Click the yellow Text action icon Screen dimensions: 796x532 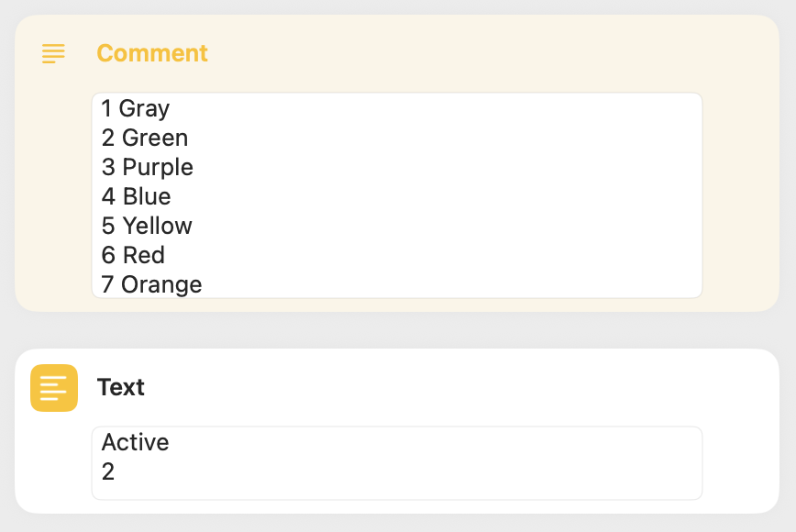coord(54,388)
